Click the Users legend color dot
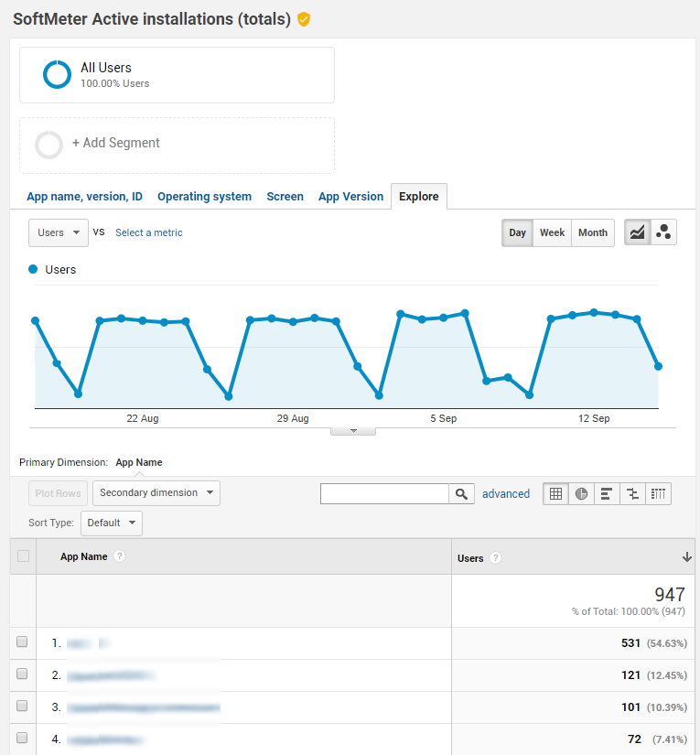This screenshot has height=755, width=700. pyautogui.click(x=33, y=269)
